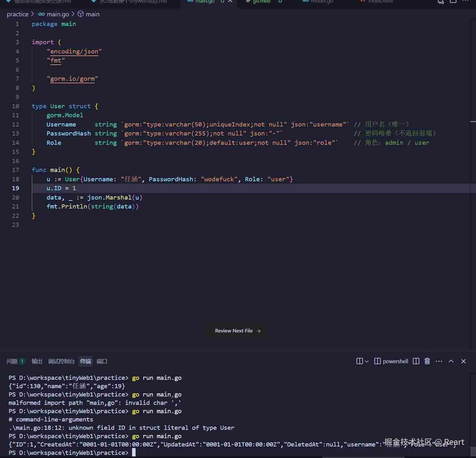This screenshot has width=476, height=458.
Task: Click the new terminal layout icon
Action: tap(360, 361)
